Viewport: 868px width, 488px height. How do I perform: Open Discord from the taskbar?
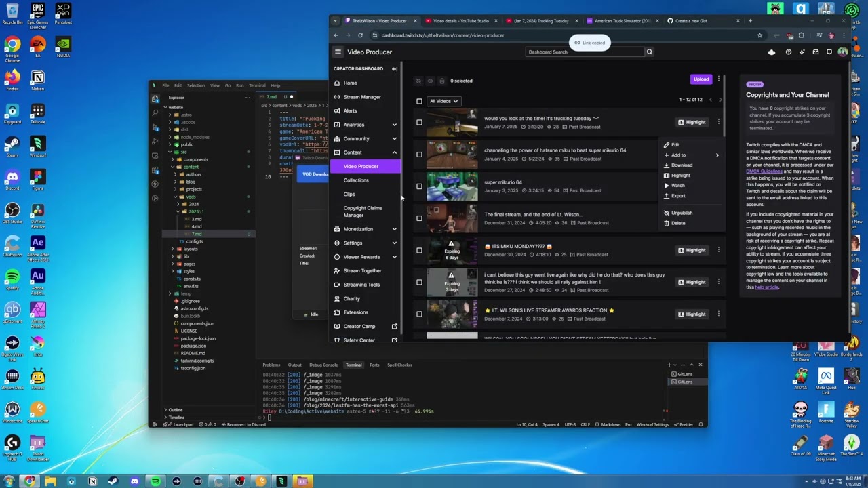[134, 481]
